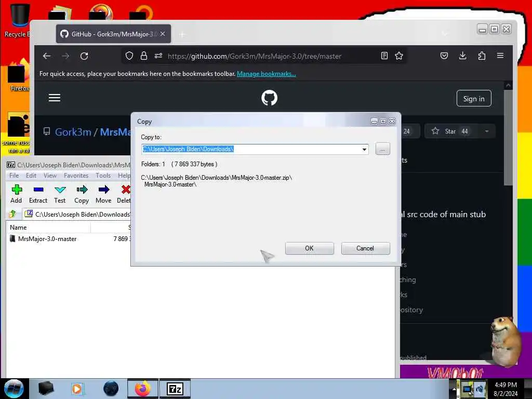
Task: Expand the Star lists dropdown arrow
Action: coord(487,131)
